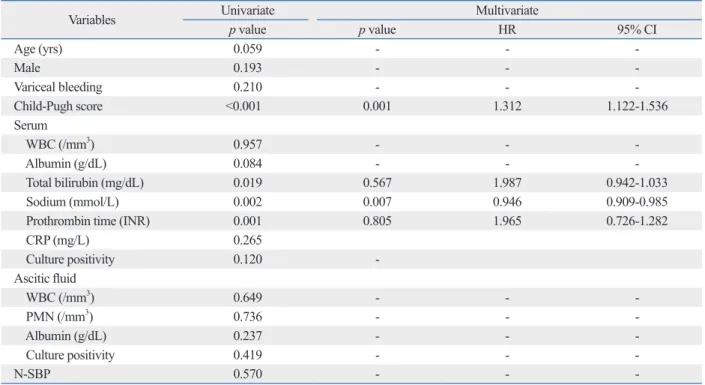705x385 pixels.
Task: Click the 0.570 N-SBP value
Action: [247, 374]
